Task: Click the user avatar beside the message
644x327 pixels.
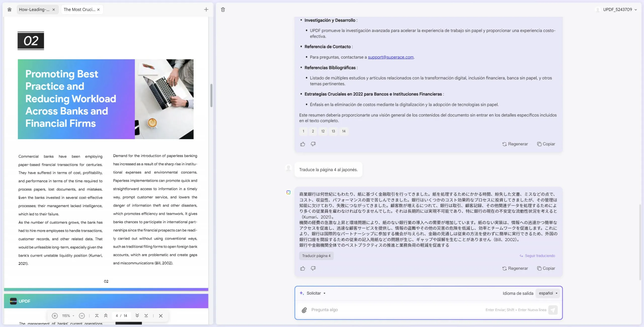Action: (x=288, y=168)
